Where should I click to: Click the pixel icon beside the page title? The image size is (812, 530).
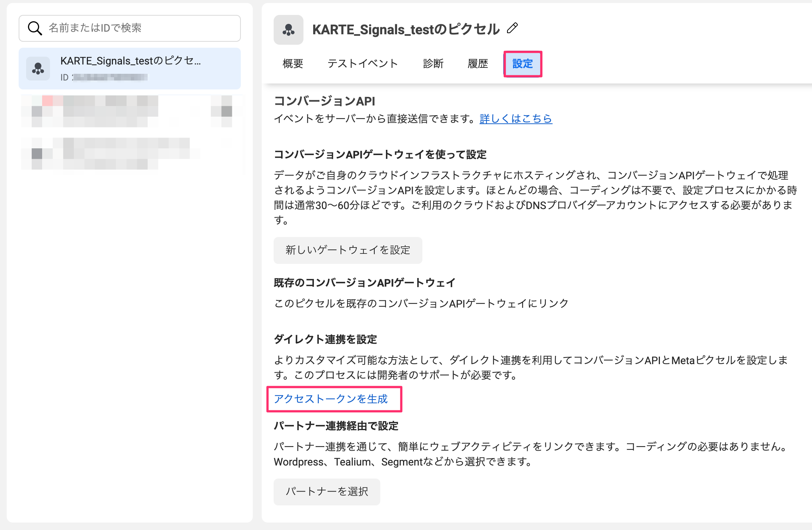pyautogui.click(x=289, y=30)
